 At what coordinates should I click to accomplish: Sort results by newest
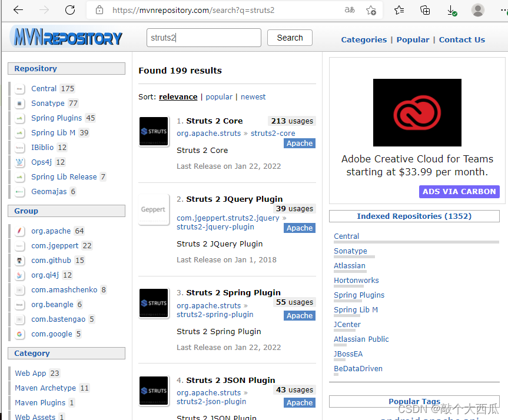(253, 97)
